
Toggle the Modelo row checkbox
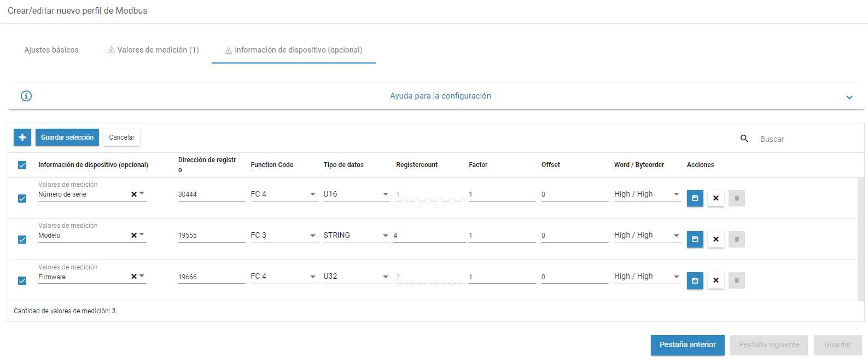22,239
